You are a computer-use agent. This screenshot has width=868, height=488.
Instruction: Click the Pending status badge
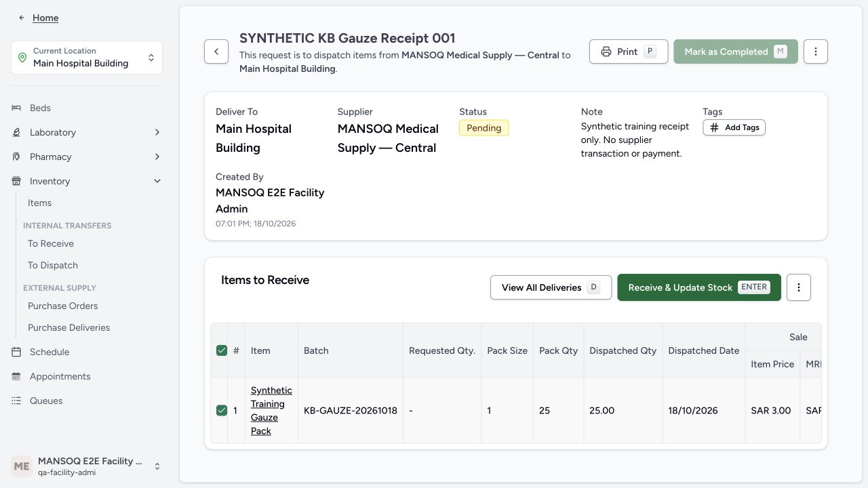coord(484,128)
